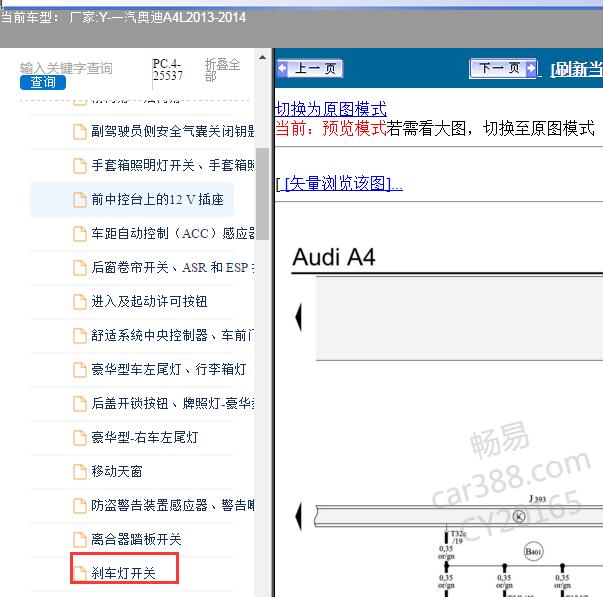The height and width of the screenshot is (597, 603).
Task: Open 前中控台上的12 V插座 entry
Action: [157, 200]
